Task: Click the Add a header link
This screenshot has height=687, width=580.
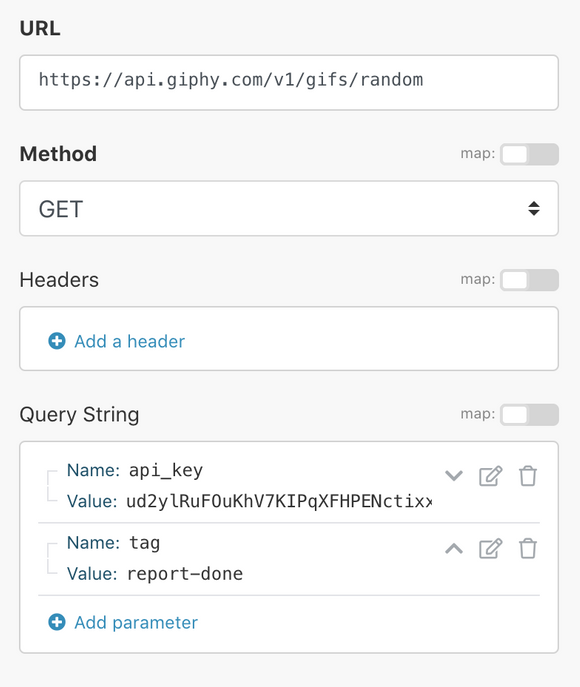Action: coord(130,341)
